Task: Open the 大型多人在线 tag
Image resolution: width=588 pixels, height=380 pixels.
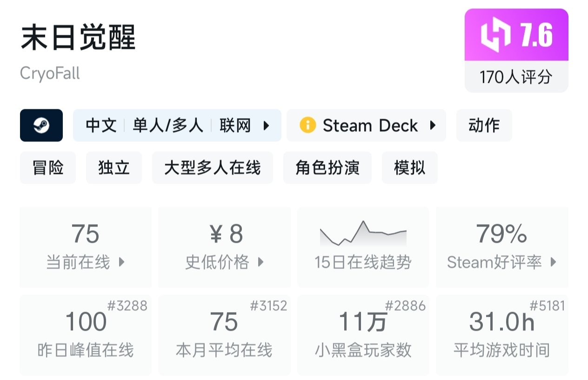Action: click(212, 168)
